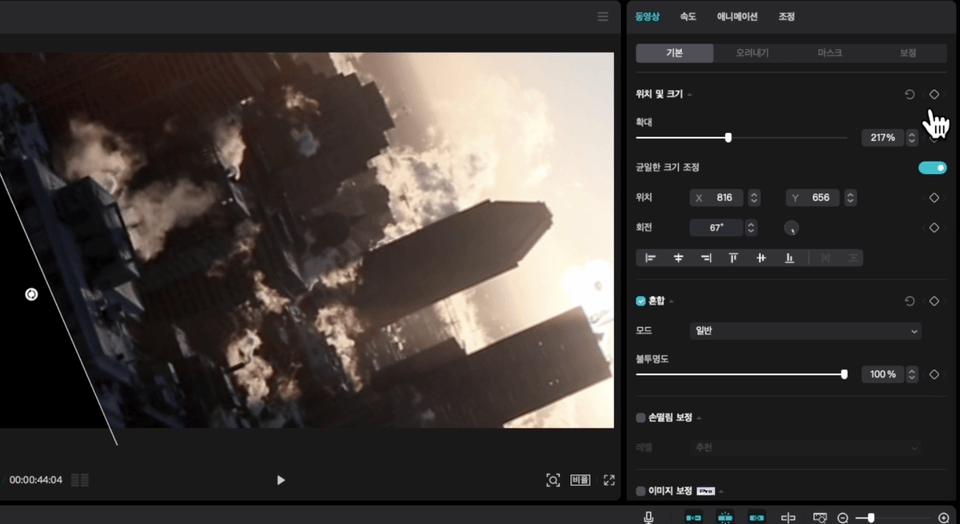The width and height of the screenshot is (960, 524).
Task: Click the 100% opacity stepper arrows
Action: click(912, 374)
